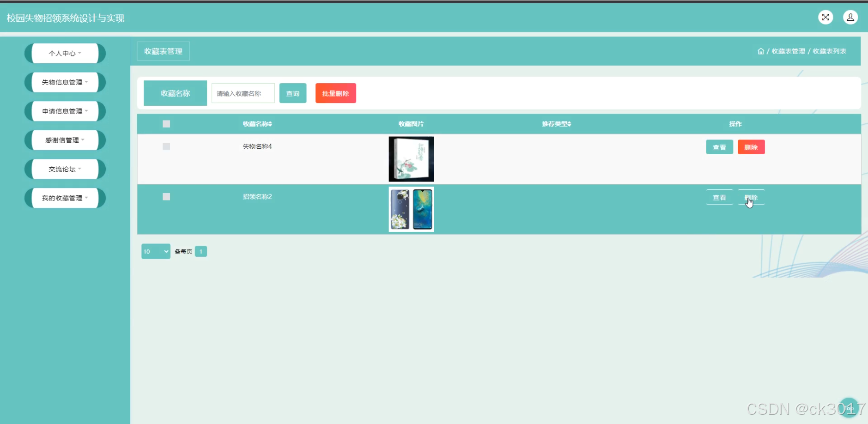Screen dimensions: 868x424
Task: Click the 查看 button for 失物名称4
Action: point(720,146)
